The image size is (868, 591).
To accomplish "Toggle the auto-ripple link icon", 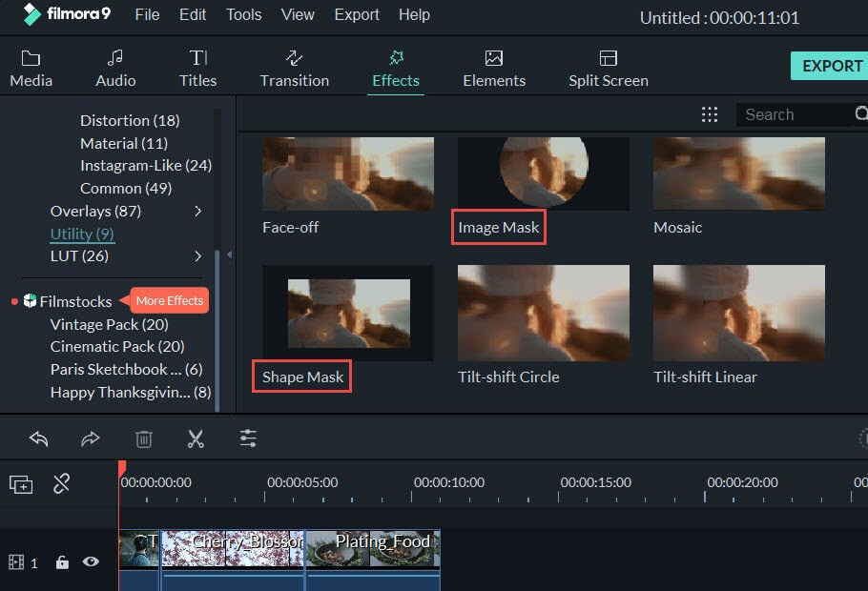I will (61, 483).
